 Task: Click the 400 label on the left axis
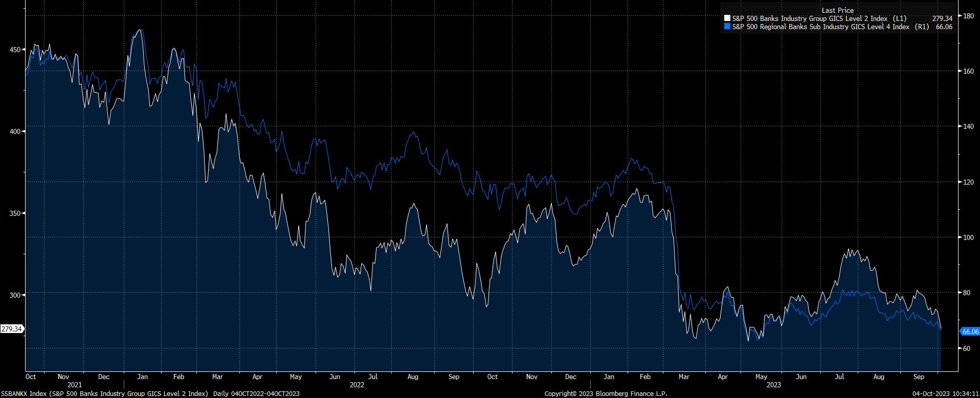click(x=14, y=131)
